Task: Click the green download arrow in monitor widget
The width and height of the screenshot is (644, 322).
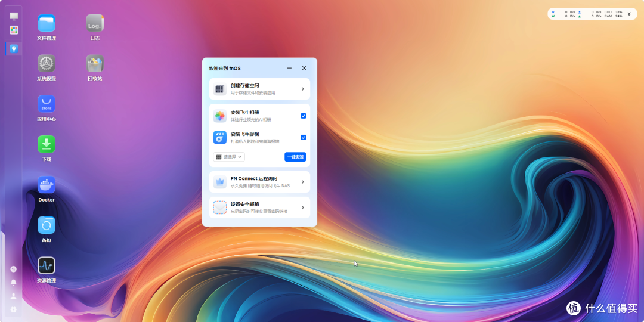Action: [x=580, y=16]
